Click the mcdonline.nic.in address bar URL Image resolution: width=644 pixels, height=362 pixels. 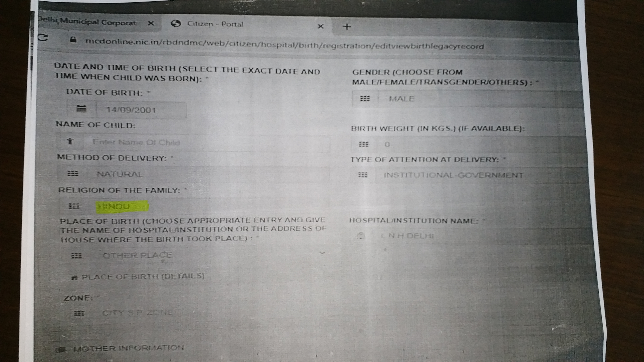[285, 44]
